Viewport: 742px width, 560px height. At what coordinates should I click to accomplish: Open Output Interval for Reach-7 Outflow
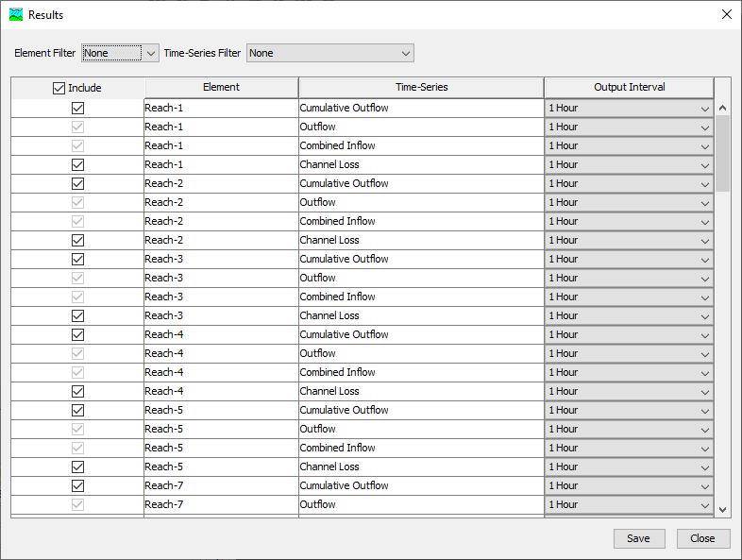629,504
